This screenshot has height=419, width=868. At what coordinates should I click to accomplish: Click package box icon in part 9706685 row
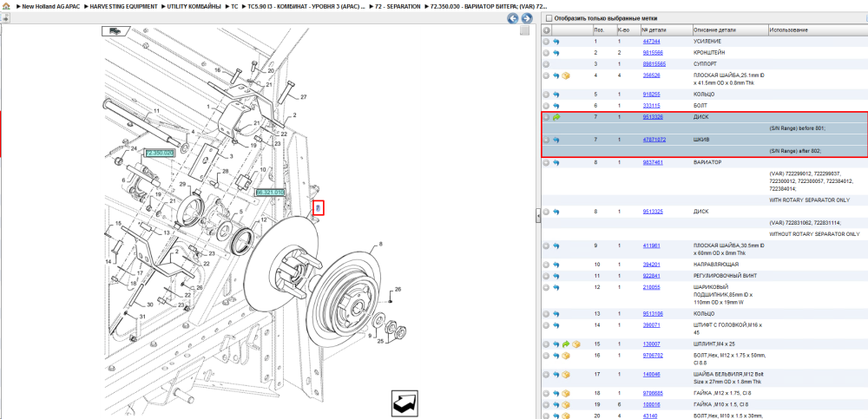point(566,394)
